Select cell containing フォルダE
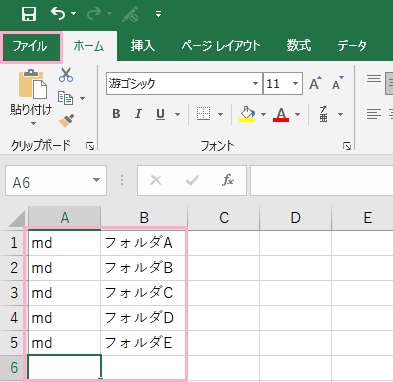393x382 pixels. 144,343
